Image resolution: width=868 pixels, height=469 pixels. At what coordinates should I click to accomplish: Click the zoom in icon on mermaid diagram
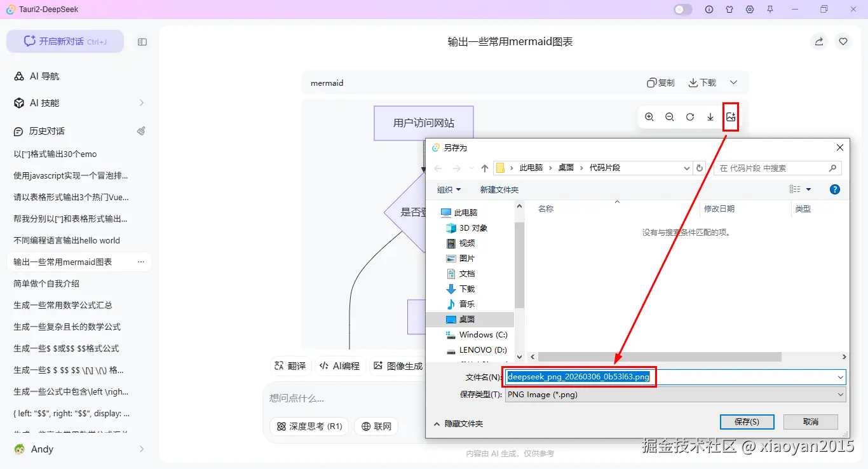(649, 117)
